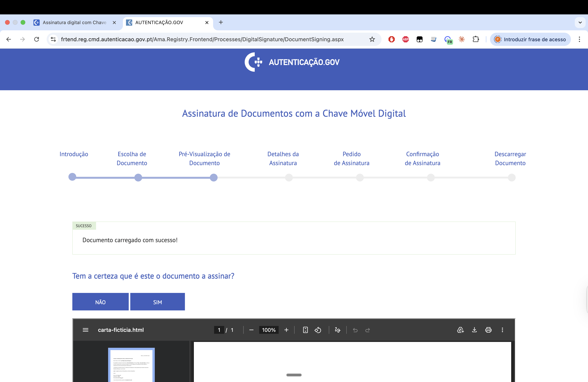Download carta-ficticia.html from the viewer
The height and width of the screenshot is (382, 588).
[x=474, y=330]
